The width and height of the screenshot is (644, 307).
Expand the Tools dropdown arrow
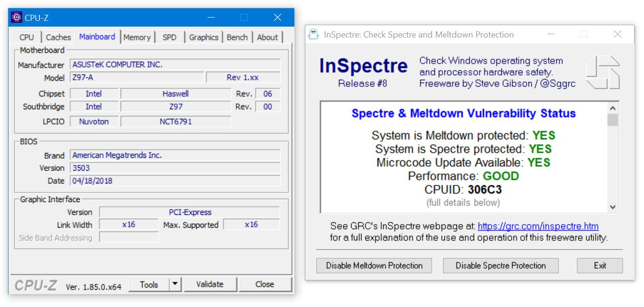point(176,284)
